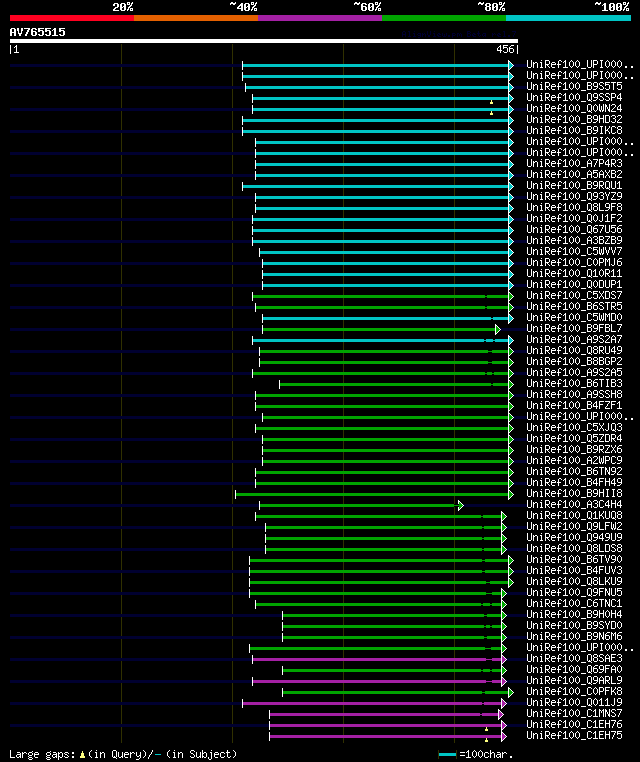Open hit UniRef100_B9IKC8
The height and width of the screenshot is (762, 640).
point(574,130)
